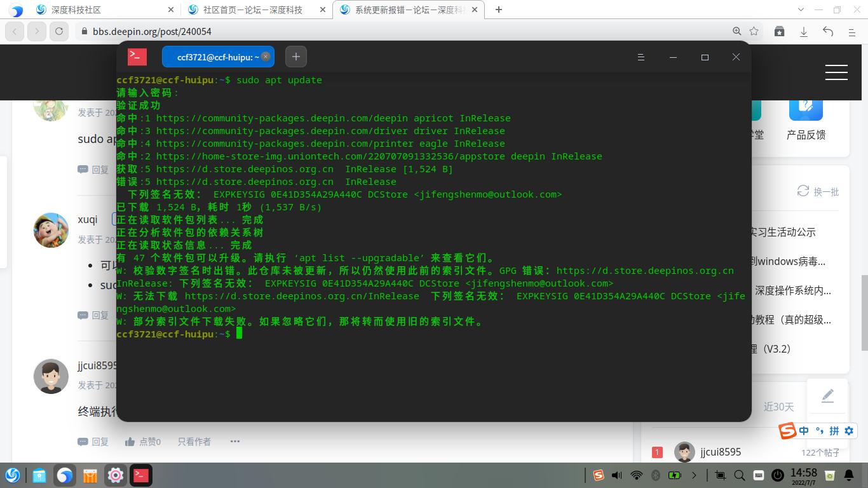This screenshot has width=868, height=488.
Task: Click the onboard keyboard icon in the tray
Action: pyautogui.click(x=757, y=475)
